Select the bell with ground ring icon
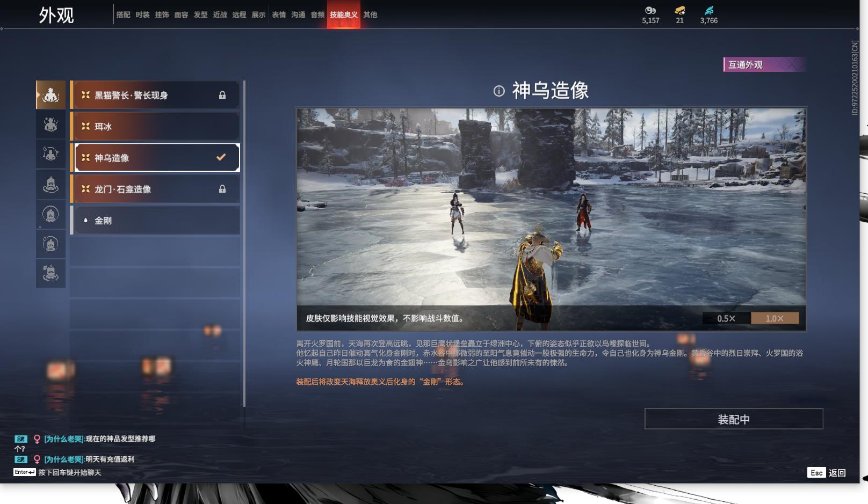 pos(50,185)
